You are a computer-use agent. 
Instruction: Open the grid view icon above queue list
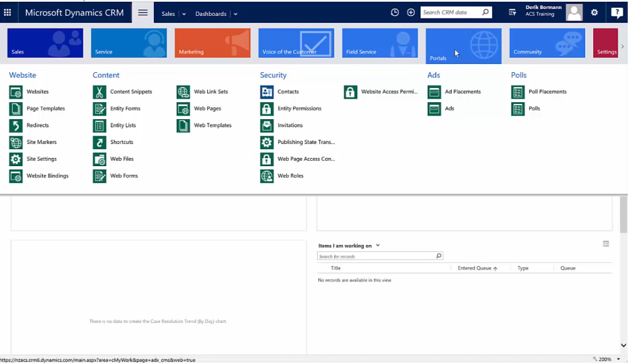606,244
